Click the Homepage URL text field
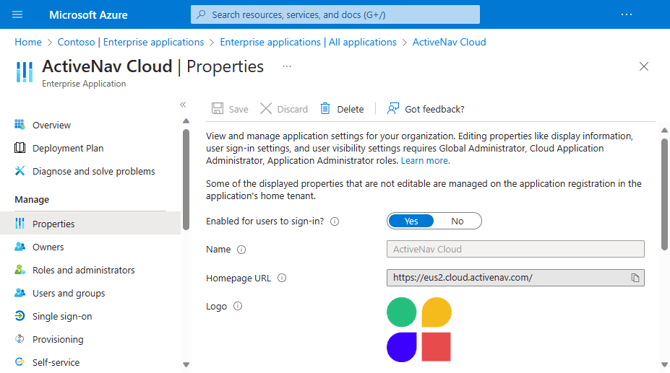670x373 pixels. click(515, 278)
